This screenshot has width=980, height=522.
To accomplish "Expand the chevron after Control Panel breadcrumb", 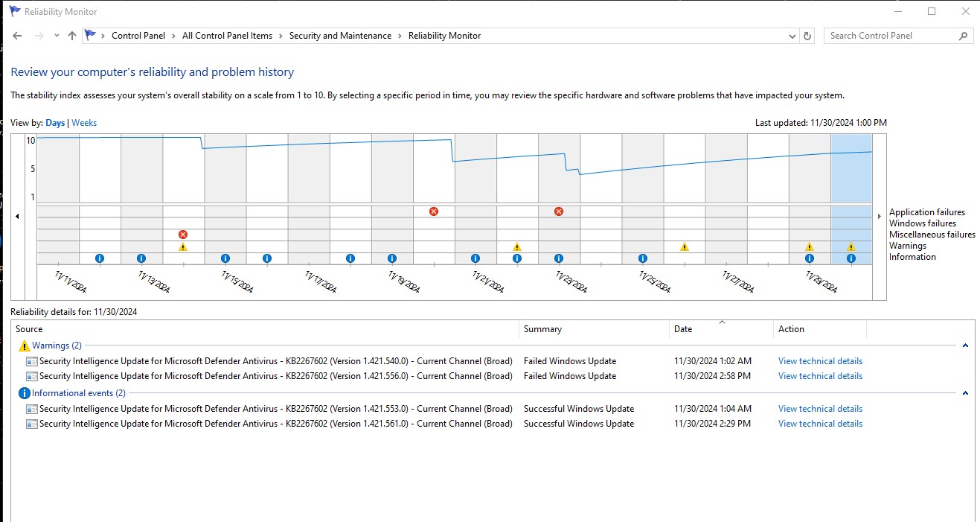I will [x=173, y=36].
